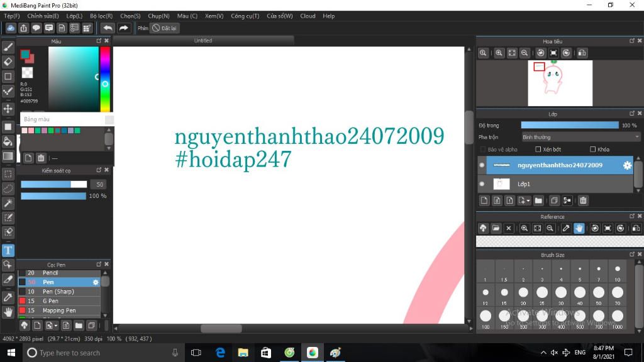Click the Windows Start button
This screenshot has width=644, height=362.
coord(11,353)
